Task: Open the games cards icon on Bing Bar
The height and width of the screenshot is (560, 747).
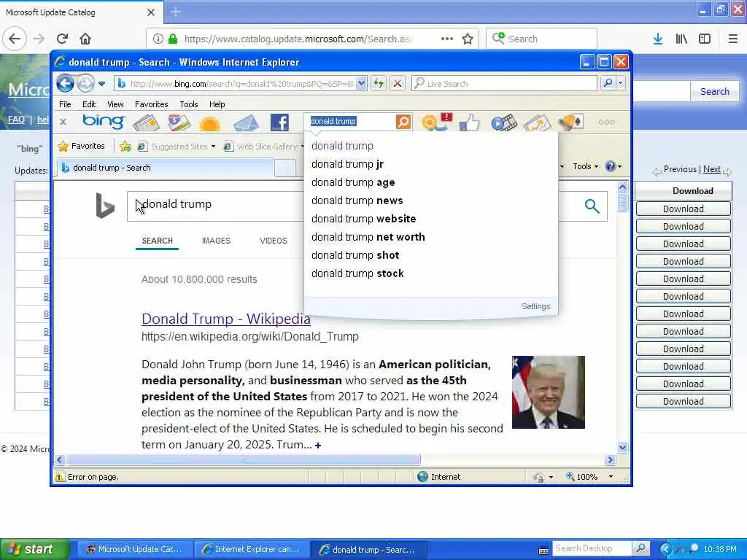Action: (x=571, y=122)
